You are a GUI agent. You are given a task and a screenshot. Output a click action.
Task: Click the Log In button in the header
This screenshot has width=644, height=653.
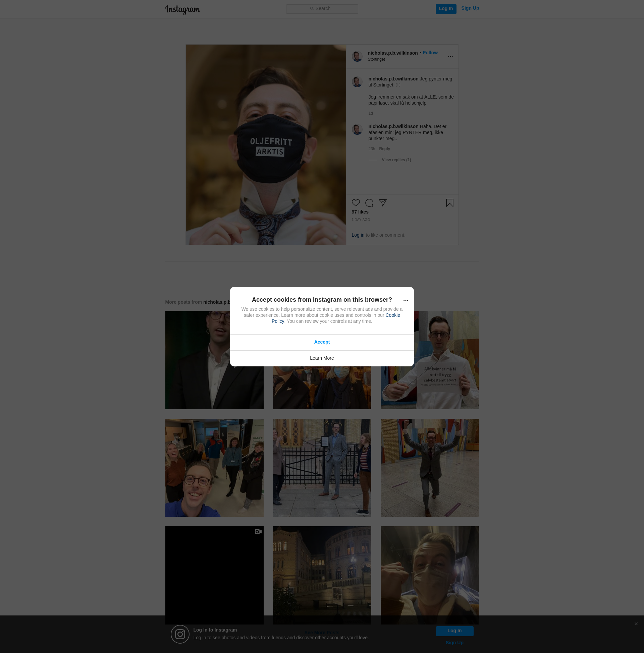446,9
